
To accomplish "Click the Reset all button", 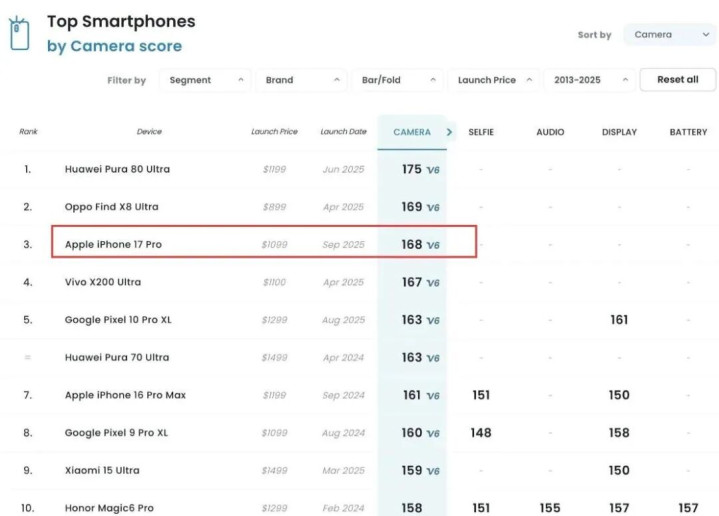I will (678, 80).
